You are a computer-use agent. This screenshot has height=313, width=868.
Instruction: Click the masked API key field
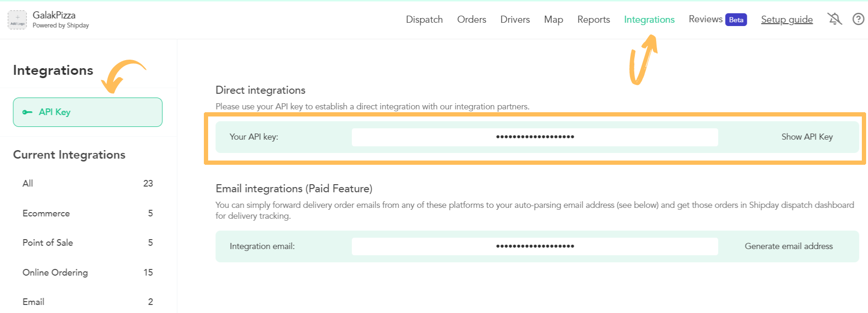[x=535, y=137]
